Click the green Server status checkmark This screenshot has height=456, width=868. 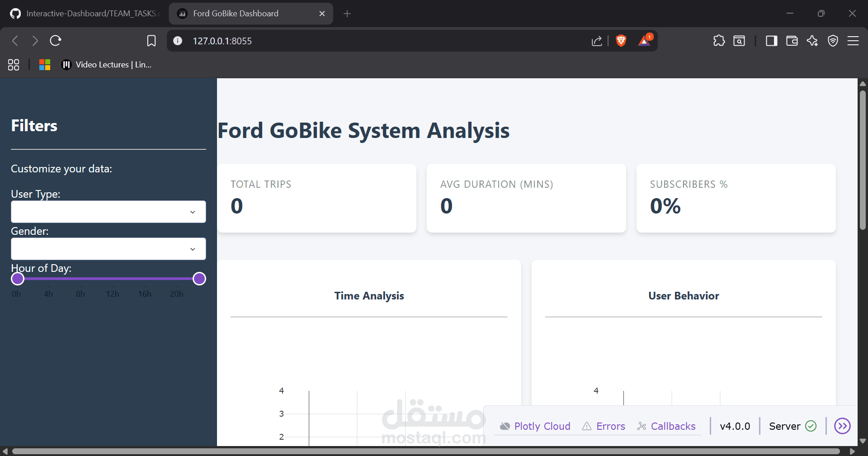tap(811, 426)
